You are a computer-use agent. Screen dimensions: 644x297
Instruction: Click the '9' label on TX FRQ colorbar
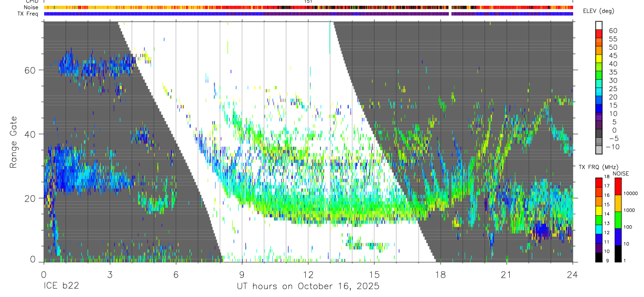pyautogui.click(x=607, y=260)
